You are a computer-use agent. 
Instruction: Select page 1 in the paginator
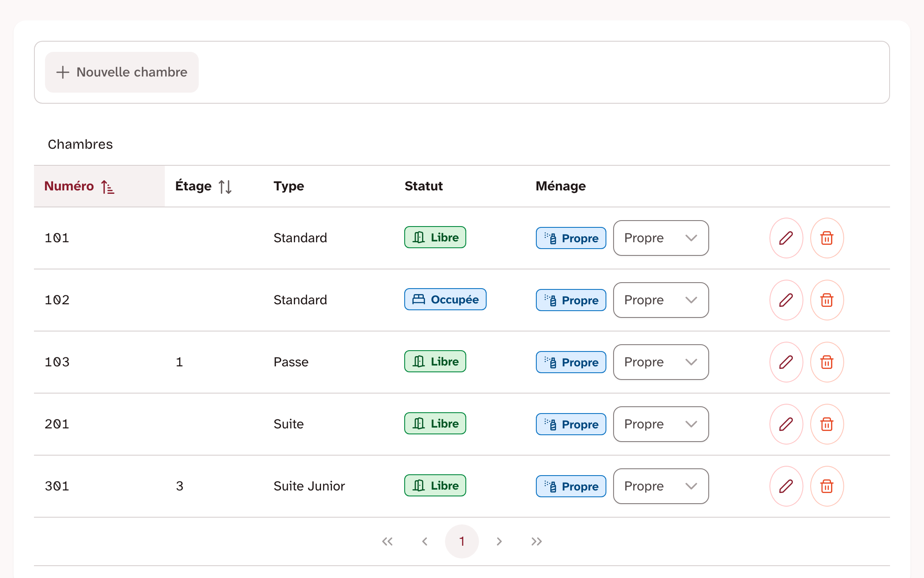462,541
